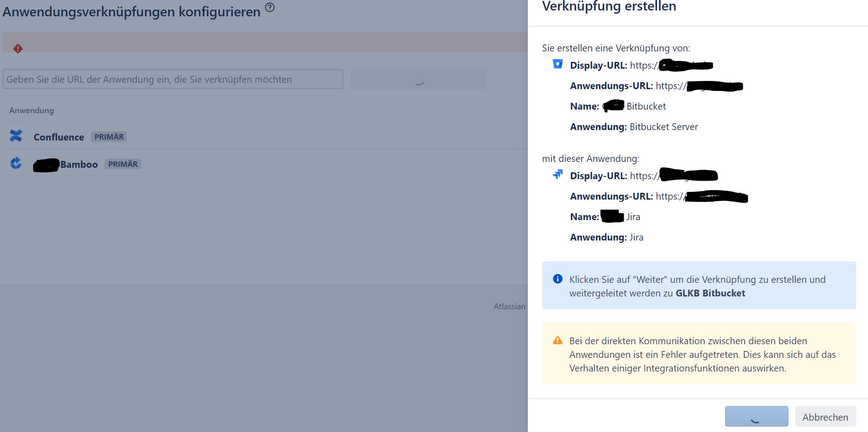Click the Anwendung column header

(31, 111)
